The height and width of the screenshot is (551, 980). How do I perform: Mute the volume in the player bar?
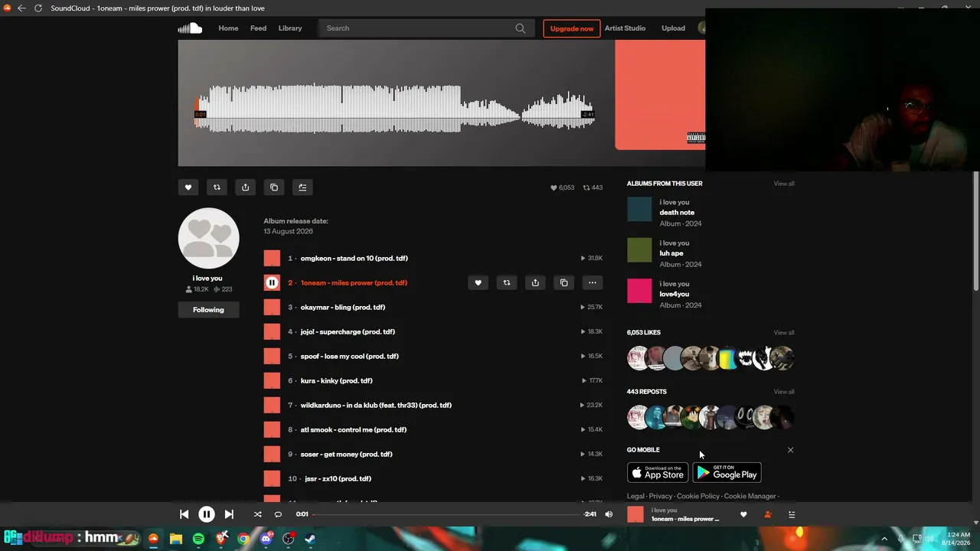pos(609,514)
